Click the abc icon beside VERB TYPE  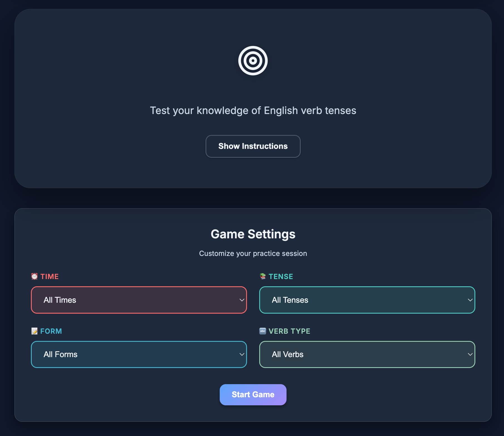click(x=263, y=331)
